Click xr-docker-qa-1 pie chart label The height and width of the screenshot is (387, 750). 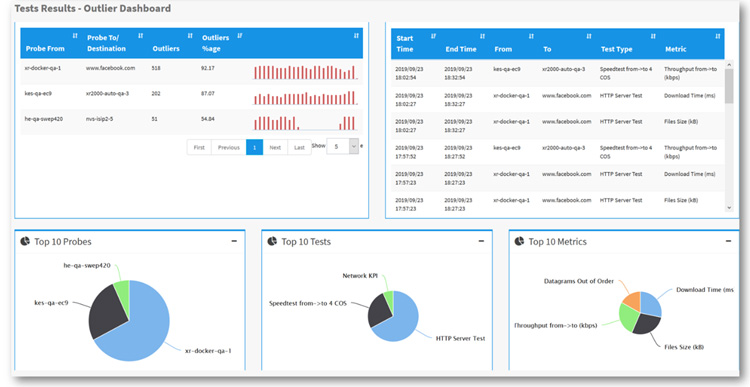(x=208, y=351)
